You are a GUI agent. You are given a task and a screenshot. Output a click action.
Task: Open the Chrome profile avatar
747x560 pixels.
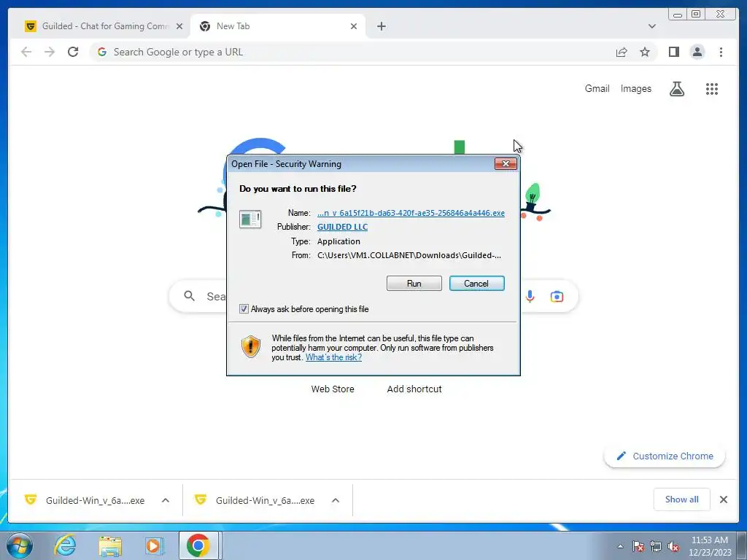[x=697, y=52]
